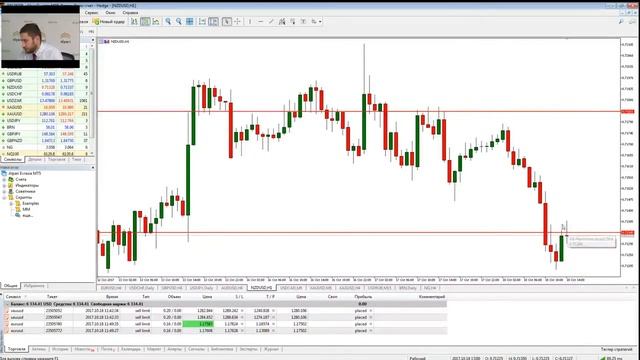Sort orders by Символ column header
The image size is (640, 360).
(x=13, y=297)
